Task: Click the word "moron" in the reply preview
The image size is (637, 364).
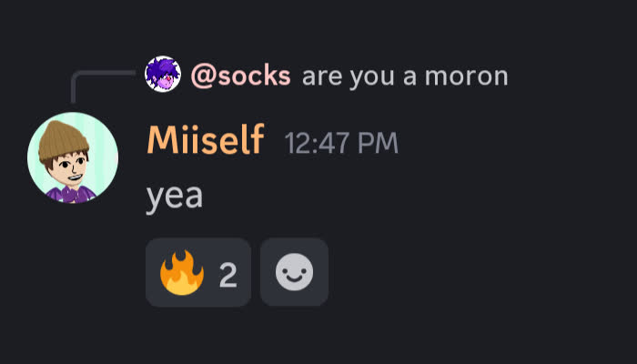Action: point(466,76)
